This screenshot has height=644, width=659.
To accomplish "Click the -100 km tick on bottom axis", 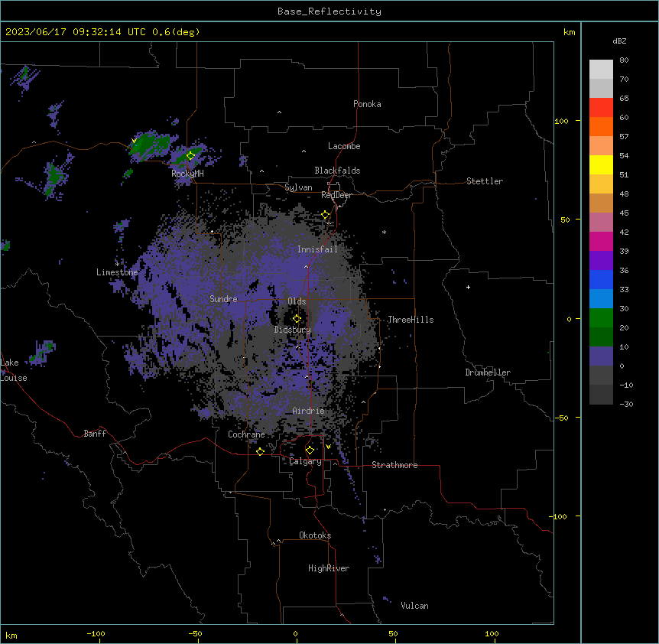I will point(96,633).
